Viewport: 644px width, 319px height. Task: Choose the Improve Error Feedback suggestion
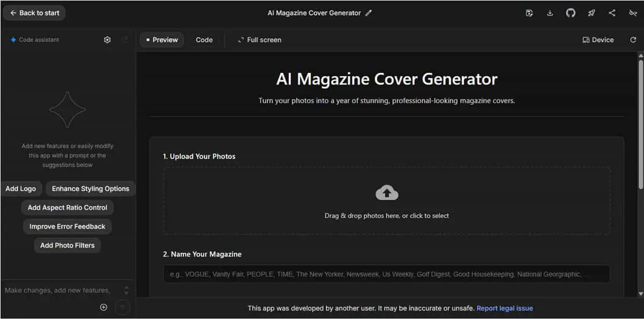pyautogui.click(x=67, y=227)
